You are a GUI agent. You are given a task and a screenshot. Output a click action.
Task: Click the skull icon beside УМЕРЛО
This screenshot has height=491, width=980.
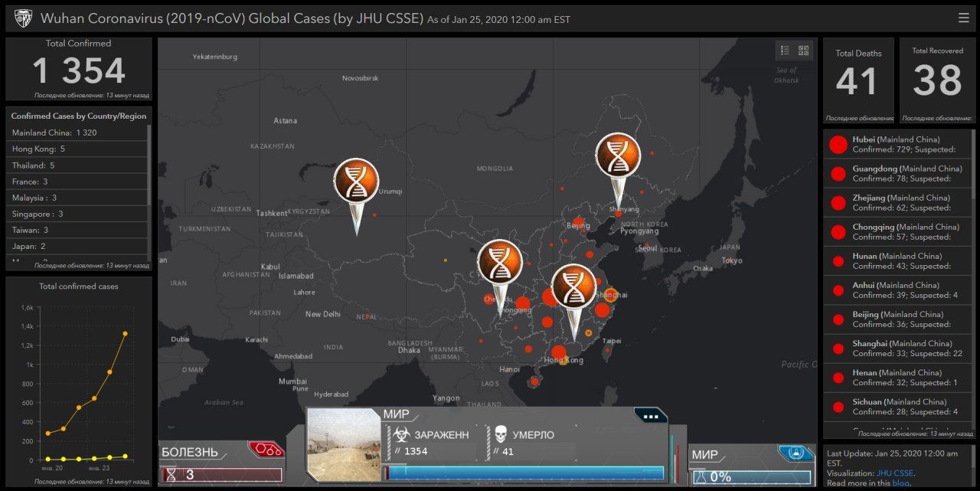click(x=501, y=435)
